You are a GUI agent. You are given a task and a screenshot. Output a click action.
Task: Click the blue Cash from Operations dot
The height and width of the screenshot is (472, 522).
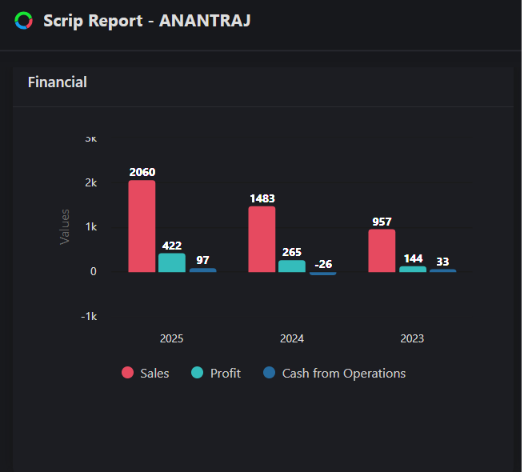(269, 373)
